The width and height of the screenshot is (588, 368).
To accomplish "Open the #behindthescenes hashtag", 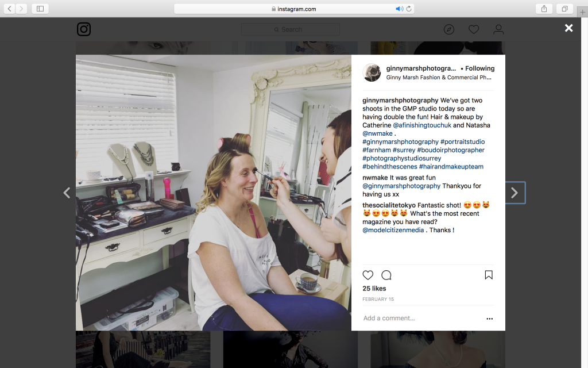I will [x=390, y=166].
